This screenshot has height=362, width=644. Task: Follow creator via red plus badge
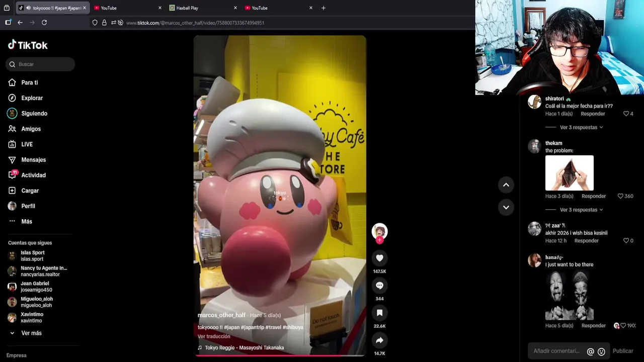point(379,240)
